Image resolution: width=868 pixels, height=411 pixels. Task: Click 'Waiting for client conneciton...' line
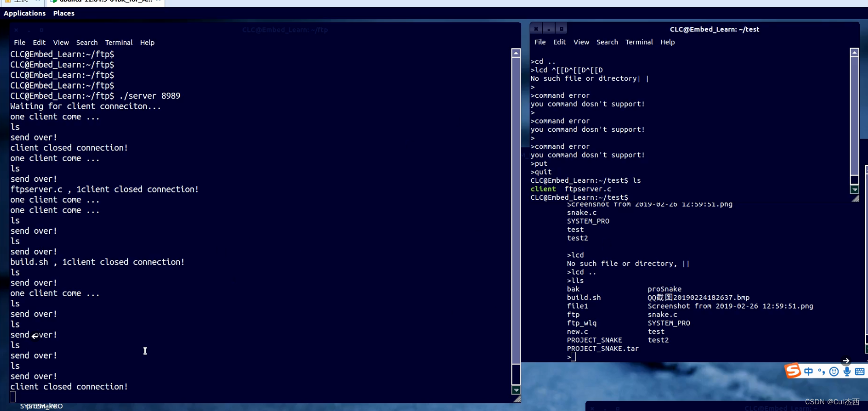(86, 106)
